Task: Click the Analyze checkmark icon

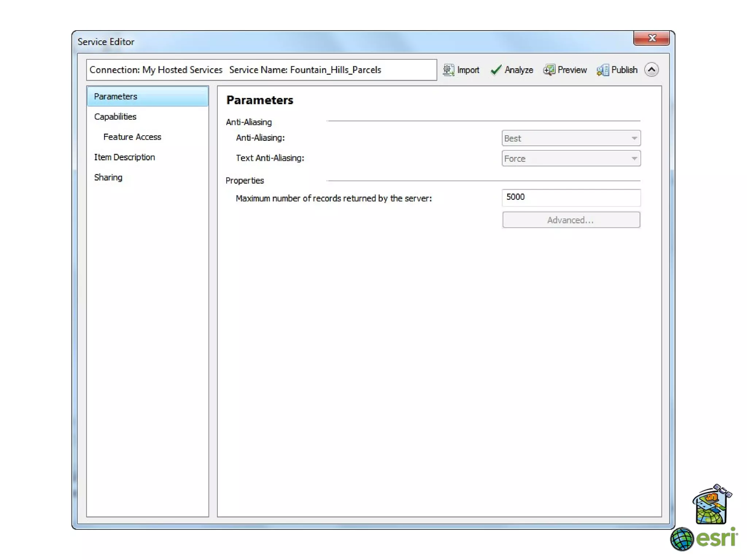Action: [495, 70]
